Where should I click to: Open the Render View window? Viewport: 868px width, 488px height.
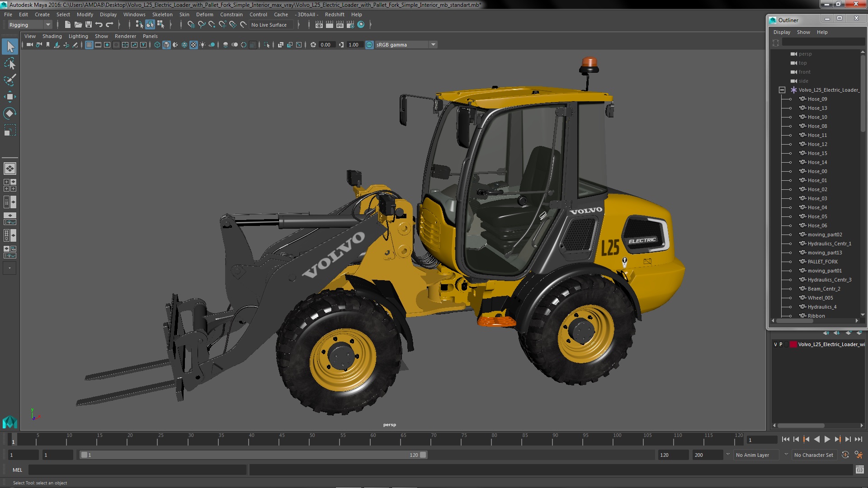pos(319,25)
